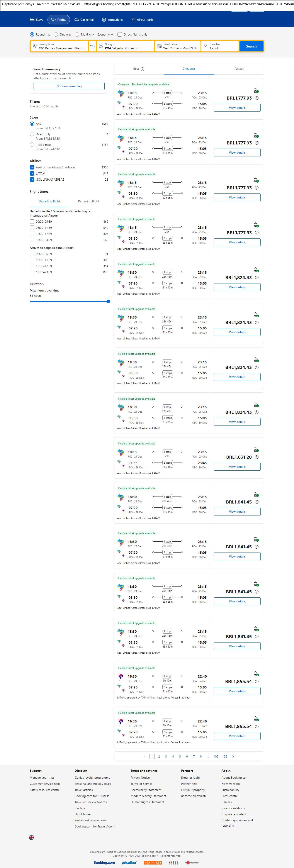Click View summary button in Search summary
The width and height of the screenshot is (294, 868).
pyautogui.click(x=69, y=86)
